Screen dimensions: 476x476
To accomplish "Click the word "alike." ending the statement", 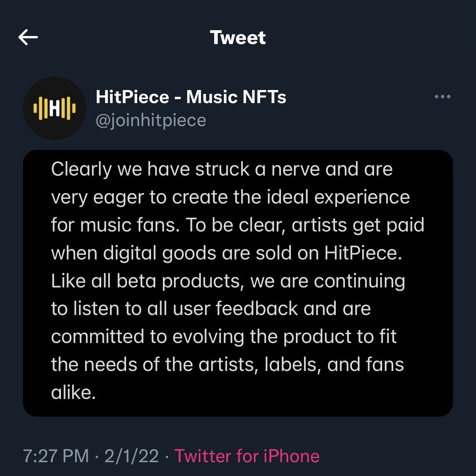I will point(73,392).
